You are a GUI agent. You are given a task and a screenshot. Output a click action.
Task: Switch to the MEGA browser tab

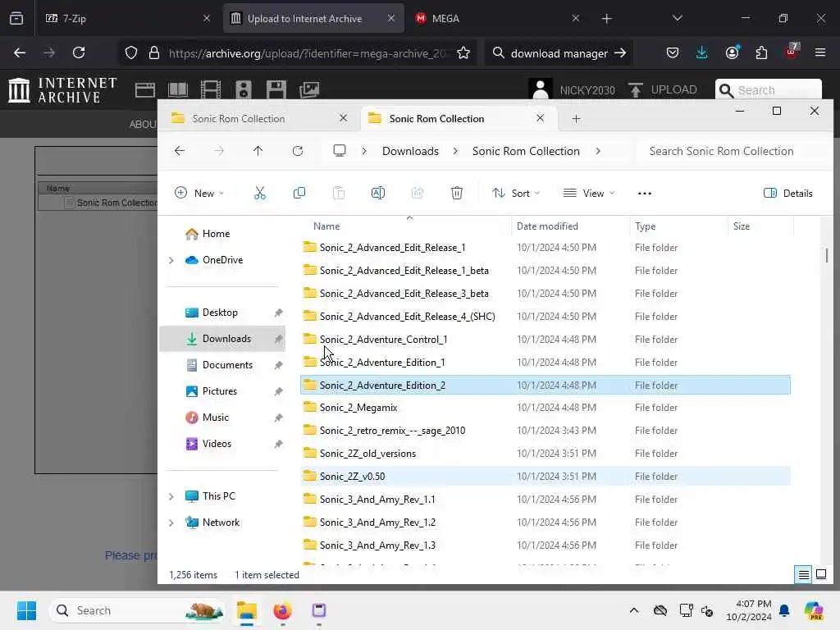tap(496, 18)
